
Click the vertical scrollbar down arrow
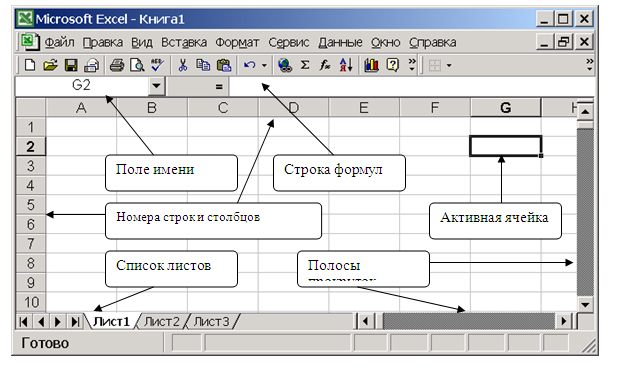[x=585, y=304]
